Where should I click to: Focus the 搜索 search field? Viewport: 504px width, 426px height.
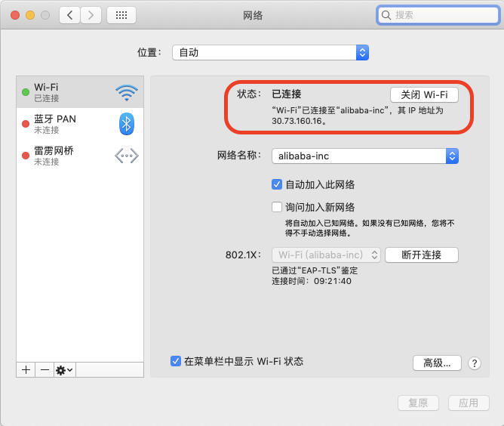(438, 15)
